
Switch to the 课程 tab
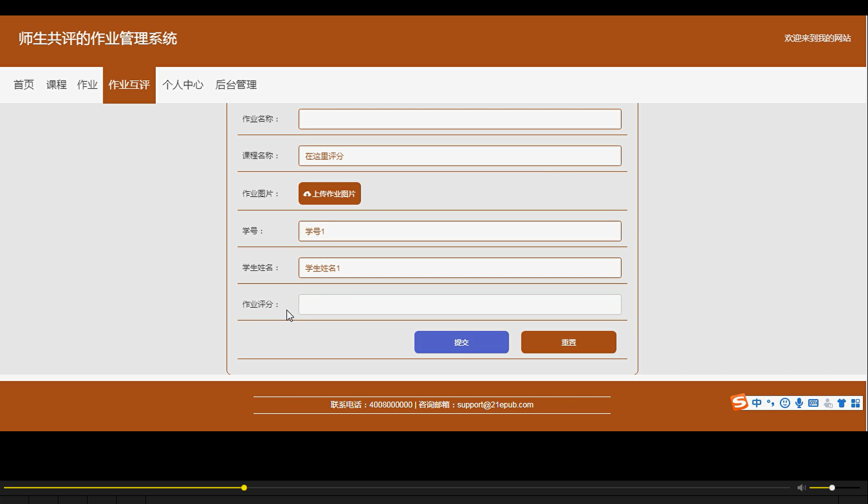pos(56,84)
